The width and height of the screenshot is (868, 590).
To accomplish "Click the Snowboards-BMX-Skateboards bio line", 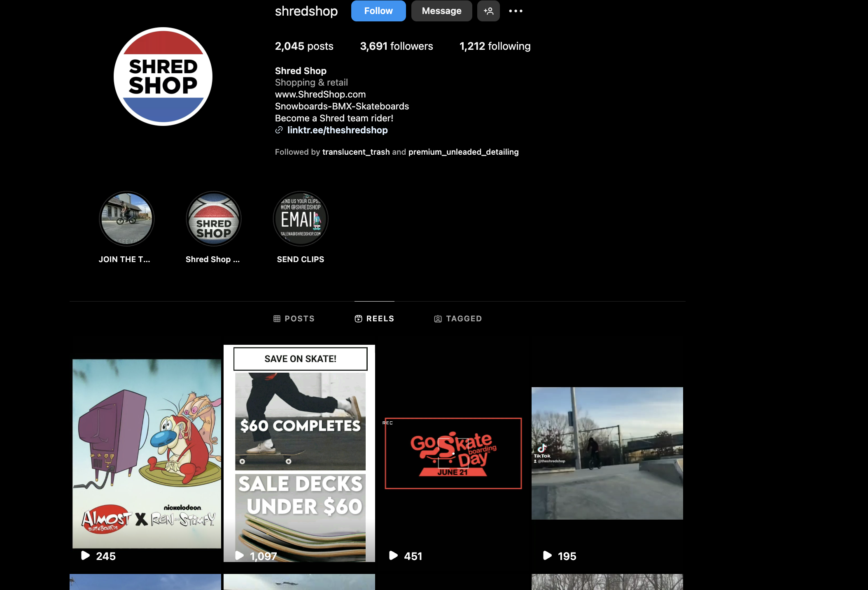I will point(342,106).
